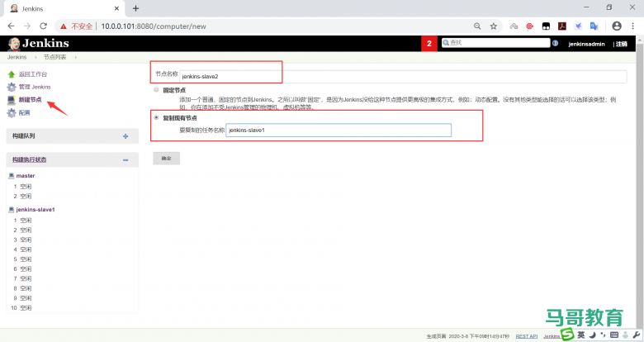Click the Adobe PDF extension icon
The height and width of the screenshot is (342, 644).
coord(562,26)
